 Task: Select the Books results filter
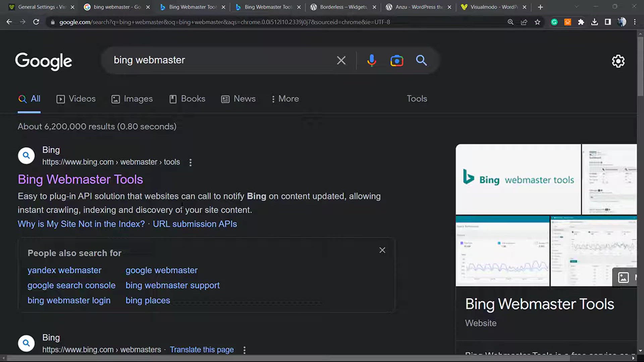[187, 99]
